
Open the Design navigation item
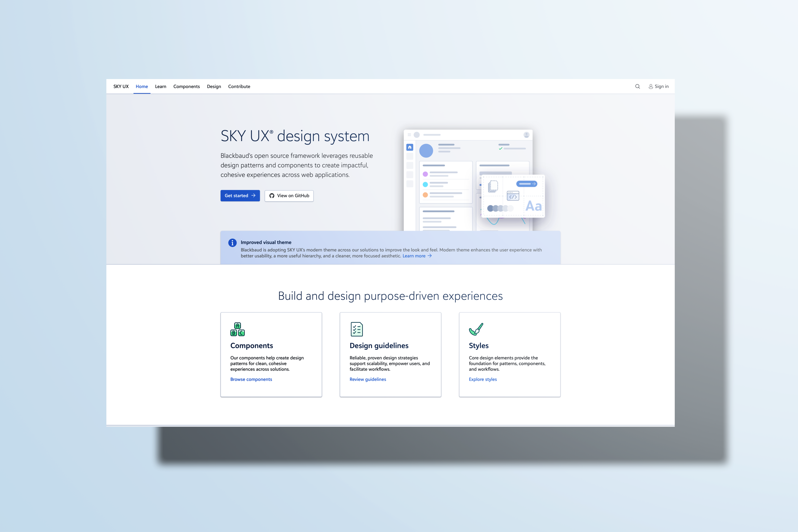[x=214, y=87]
